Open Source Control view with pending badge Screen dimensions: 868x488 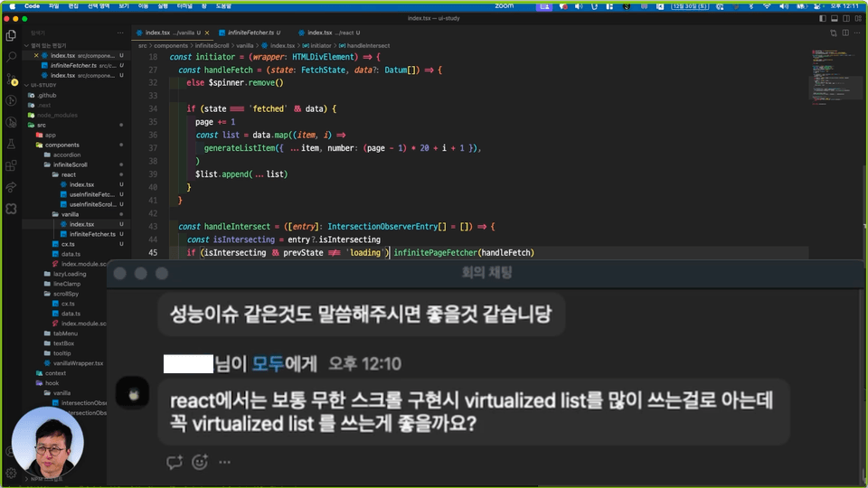pyautogui.click(x=11, y=80)
